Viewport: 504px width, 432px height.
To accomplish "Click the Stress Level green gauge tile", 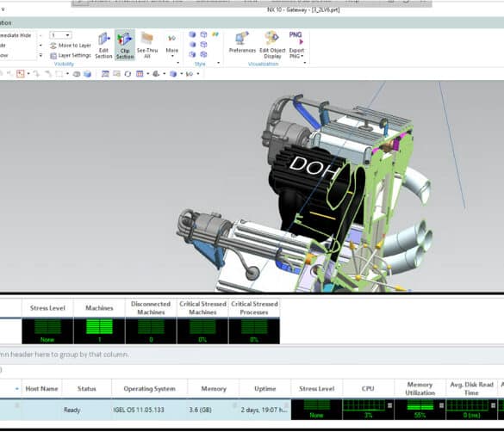I will click(47, 331).
